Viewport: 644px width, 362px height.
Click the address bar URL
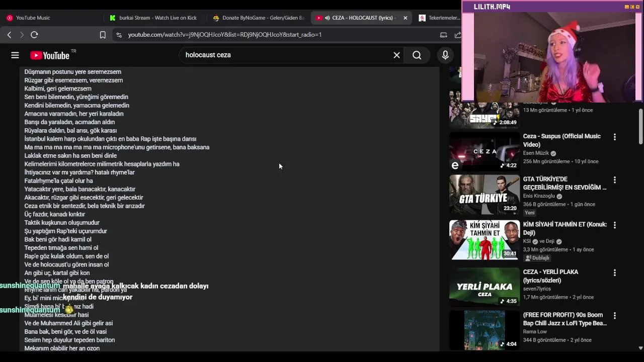pos(224,35)
